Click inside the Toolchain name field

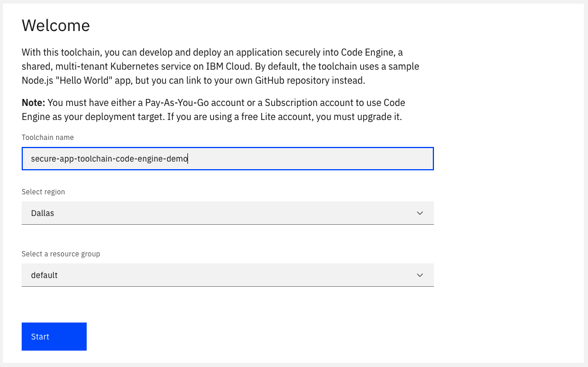click(x=227, y=158)
